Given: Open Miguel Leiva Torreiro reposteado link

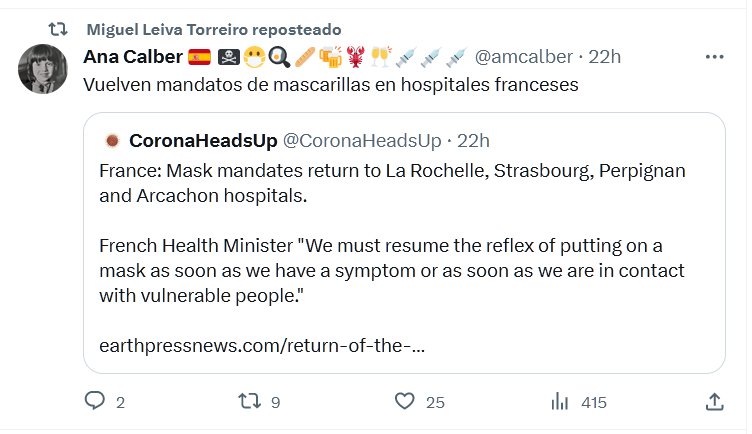Looking at the screenshot, I should (x=213, y=29).
